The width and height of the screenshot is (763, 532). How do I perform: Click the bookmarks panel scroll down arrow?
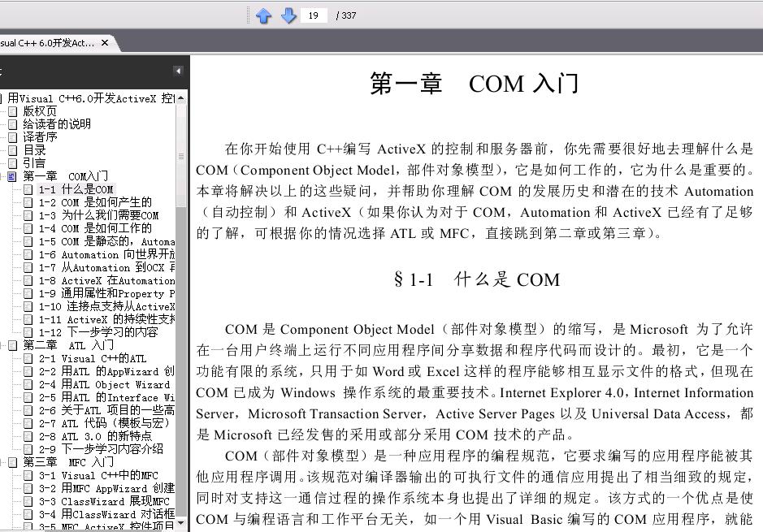[181, 523]
